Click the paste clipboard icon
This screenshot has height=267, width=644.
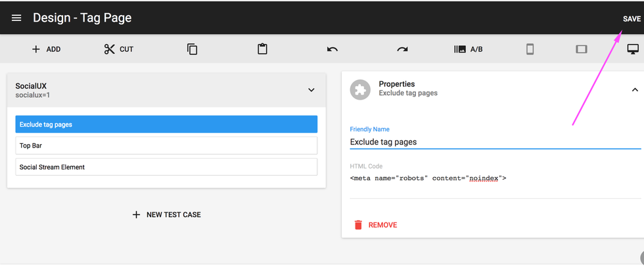point(262,49)
